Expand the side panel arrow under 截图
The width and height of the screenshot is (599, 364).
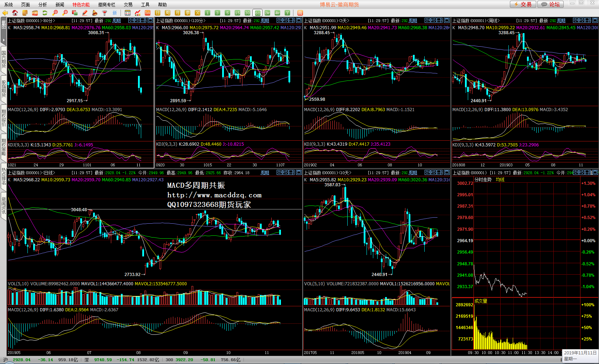[4, 40]
